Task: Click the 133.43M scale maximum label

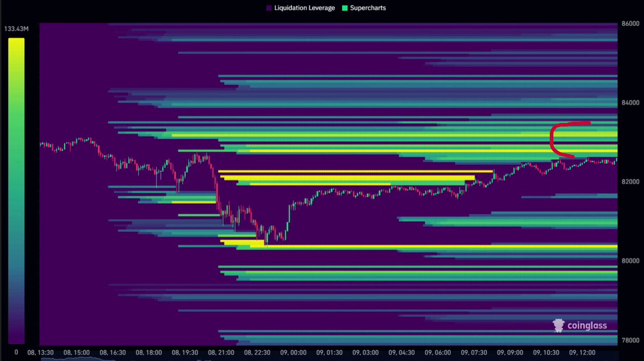Action: point(16,28)
